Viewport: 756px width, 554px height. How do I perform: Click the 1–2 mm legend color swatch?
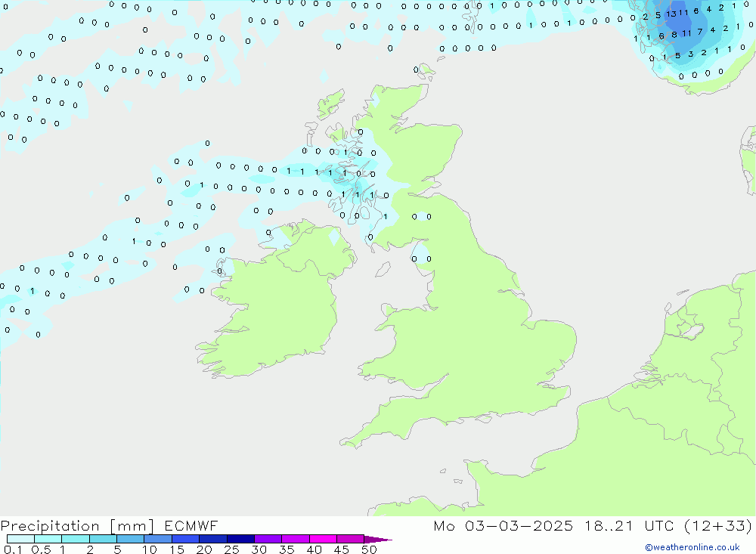point(76,539)
